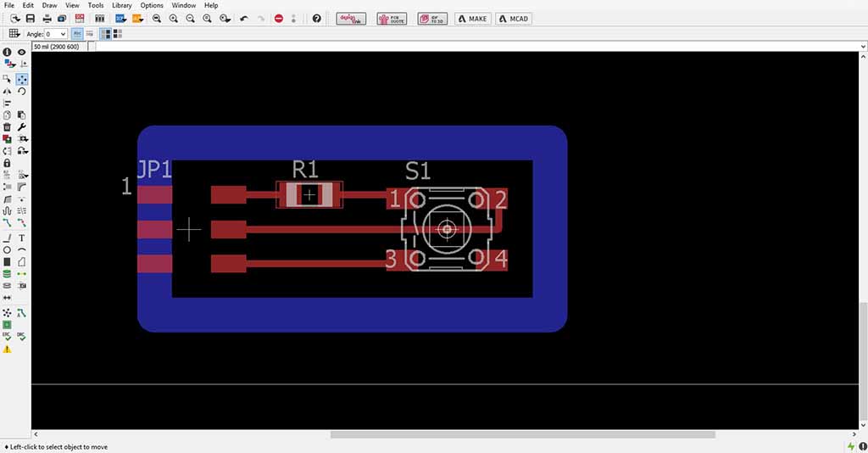The image size is (868, 453).
Task: Select the Mirror tool
Action: [7, 92]
